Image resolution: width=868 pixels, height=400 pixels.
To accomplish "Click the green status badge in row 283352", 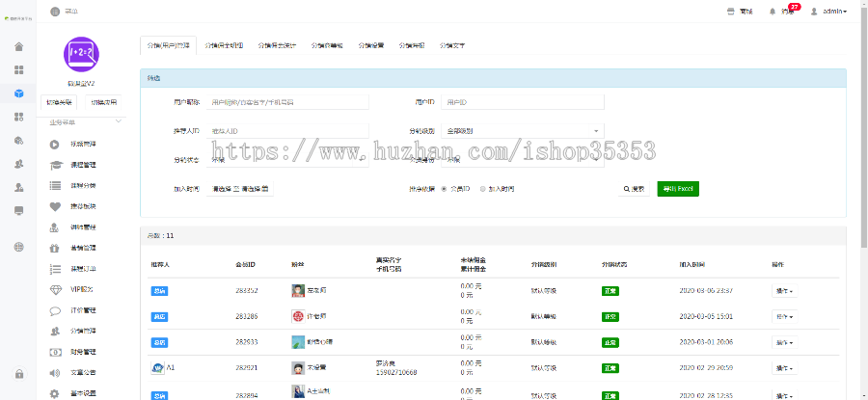I will click(x=610, y=290).
